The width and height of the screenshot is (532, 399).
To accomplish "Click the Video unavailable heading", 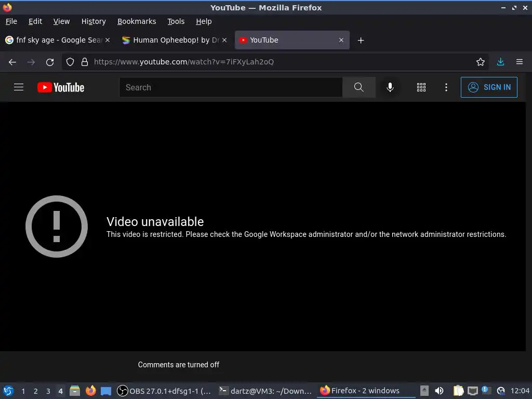I will click(x=155, y=221).
